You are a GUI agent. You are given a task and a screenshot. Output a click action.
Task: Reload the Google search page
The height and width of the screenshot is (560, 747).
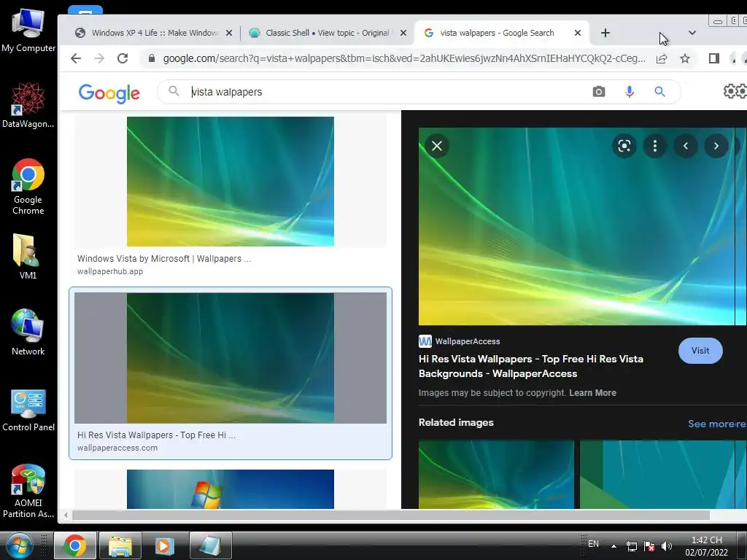[x=123, y=58]
